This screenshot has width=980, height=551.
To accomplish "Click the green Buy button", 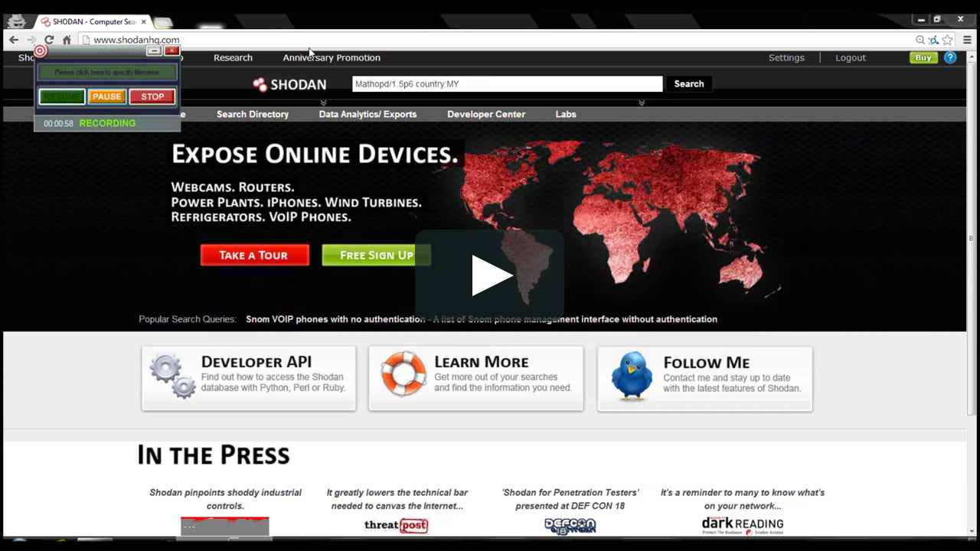I will coord(923,57).
